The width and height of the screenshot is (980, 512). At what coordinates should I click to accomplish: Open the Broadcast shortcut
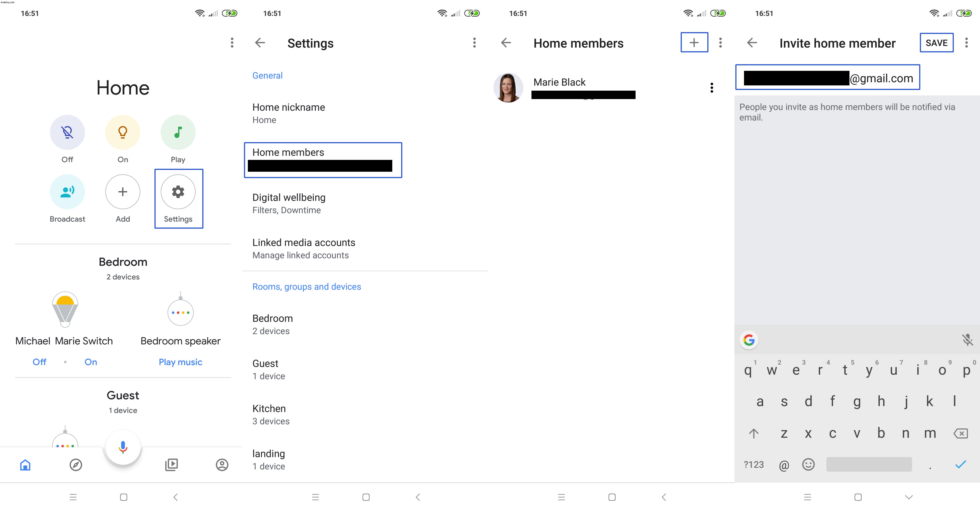click(67, 191)
